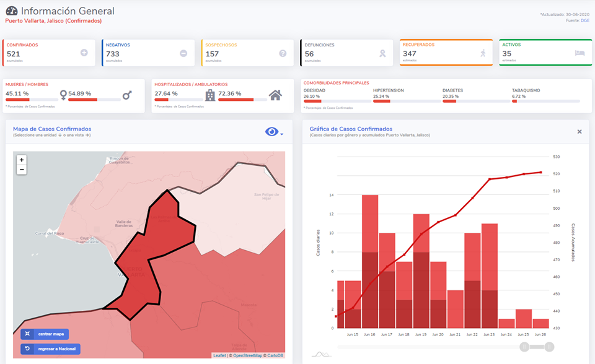The image size is (595, 364).
Task: Open the DGE source link
Action: click(585, 20)
